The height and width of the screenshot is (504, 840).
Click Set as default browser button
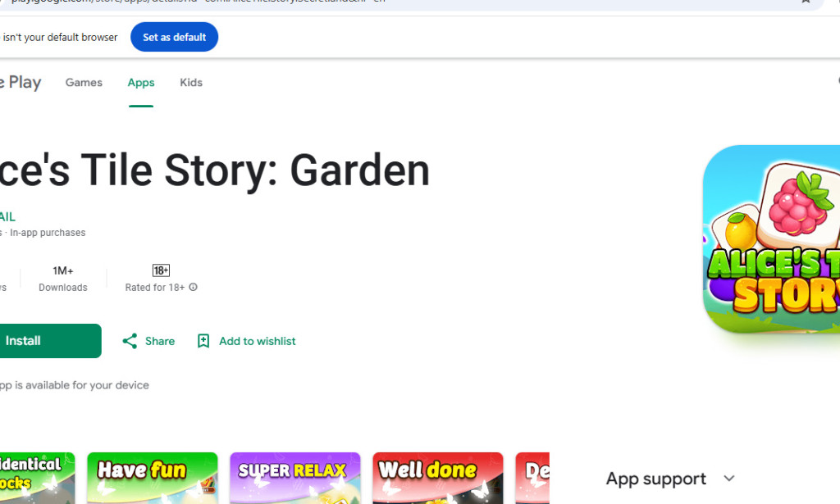pos(174,37)
